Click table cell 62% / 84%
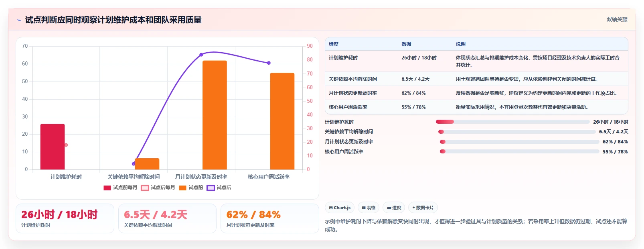Viewport: 644px width, 249px height. [x=413, y=93]
